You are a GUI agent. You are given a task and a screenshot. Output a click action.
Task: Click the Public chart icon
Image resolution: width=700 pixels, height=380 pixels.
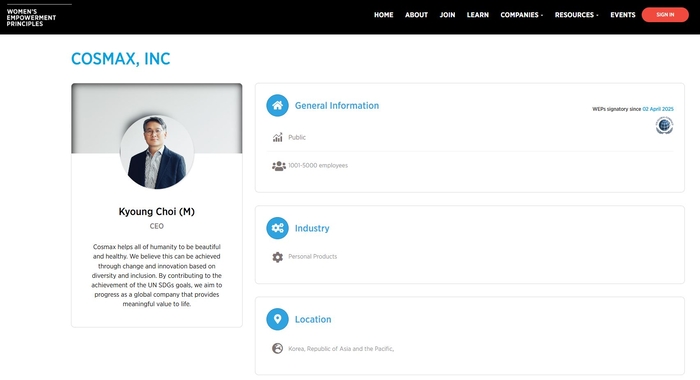pyautogui.click(x=278, y=137)
